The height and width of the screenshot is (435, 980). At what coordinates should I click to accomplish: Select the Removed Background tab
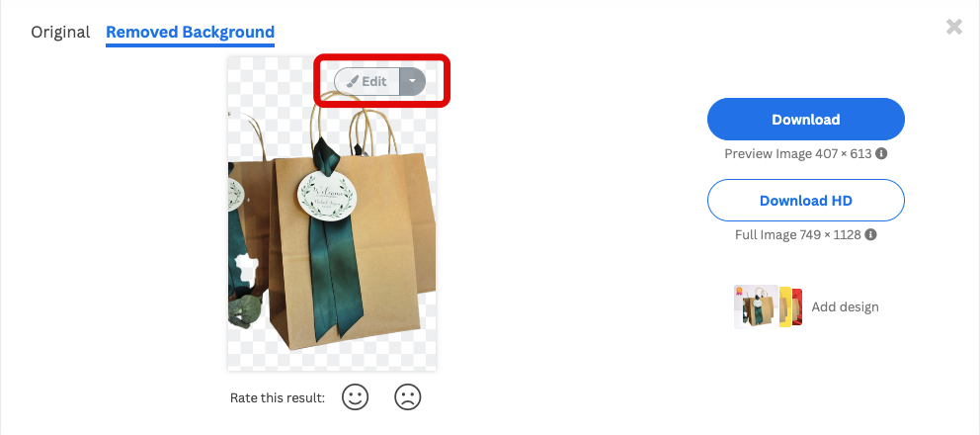[190, 32]
